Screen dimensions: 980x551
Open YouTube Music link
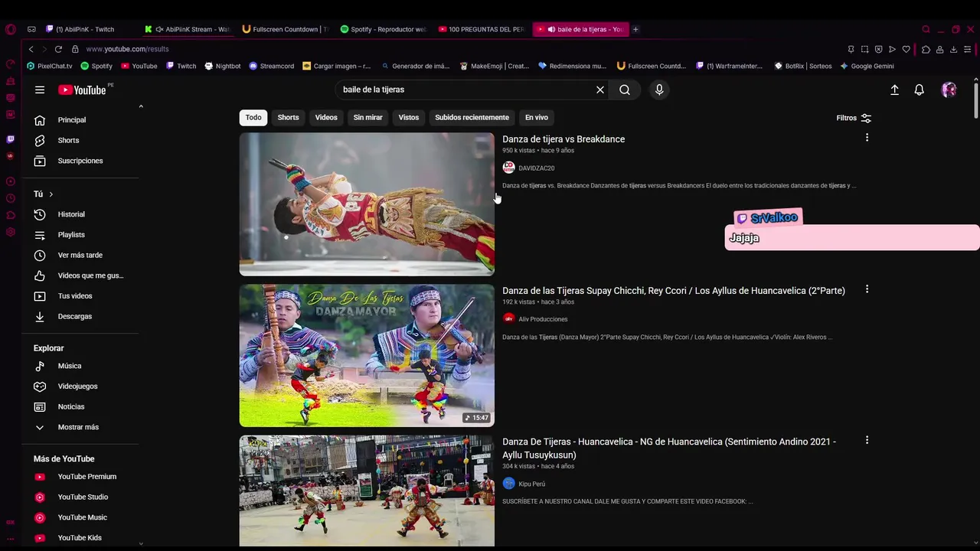pos(84,517)
